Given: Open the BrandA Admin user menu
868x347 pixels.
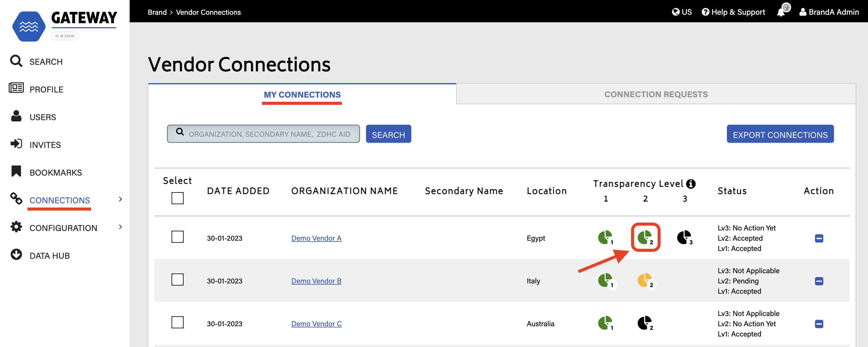Looking at the screenshot, I should click(829, 12).
